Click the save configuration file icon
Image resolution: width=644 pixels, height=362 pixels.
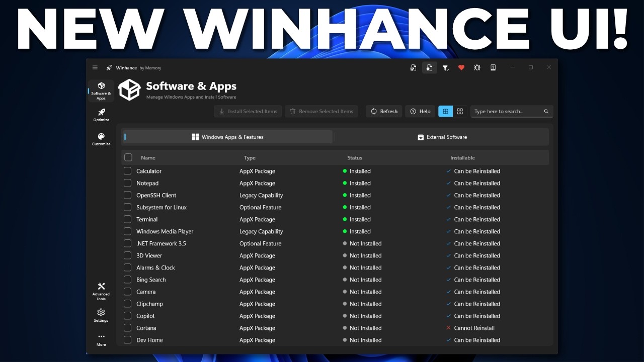point(413,67)
